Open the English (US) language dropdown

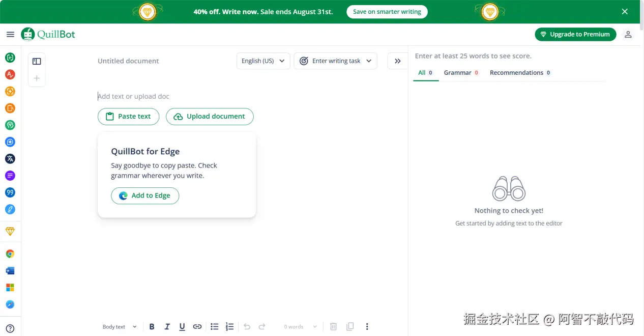point(264,61)
